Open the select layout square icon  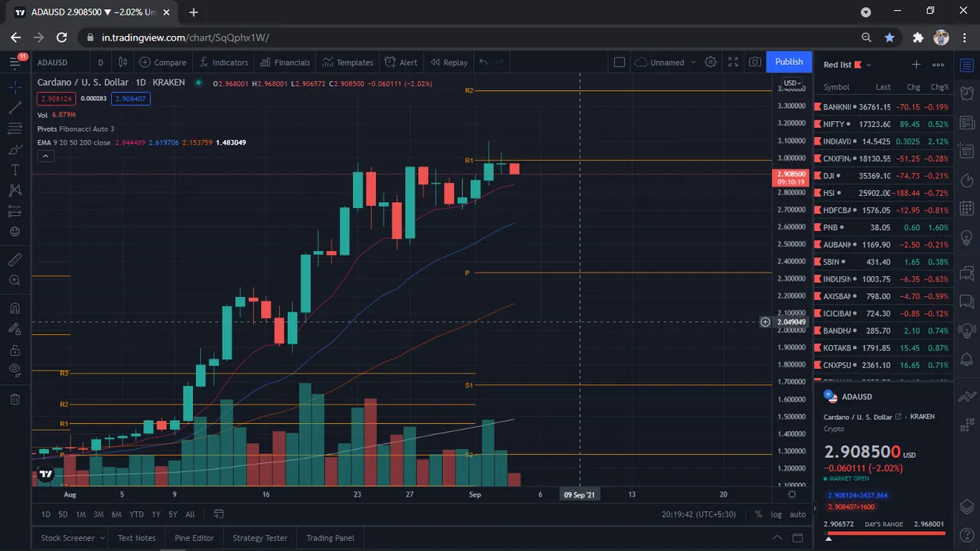coord(619,62)
